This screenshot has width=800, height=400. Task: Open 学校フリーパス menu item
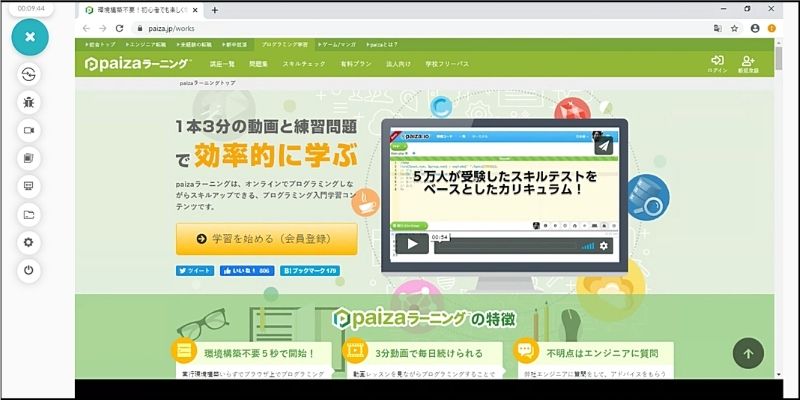pos(447,64)
